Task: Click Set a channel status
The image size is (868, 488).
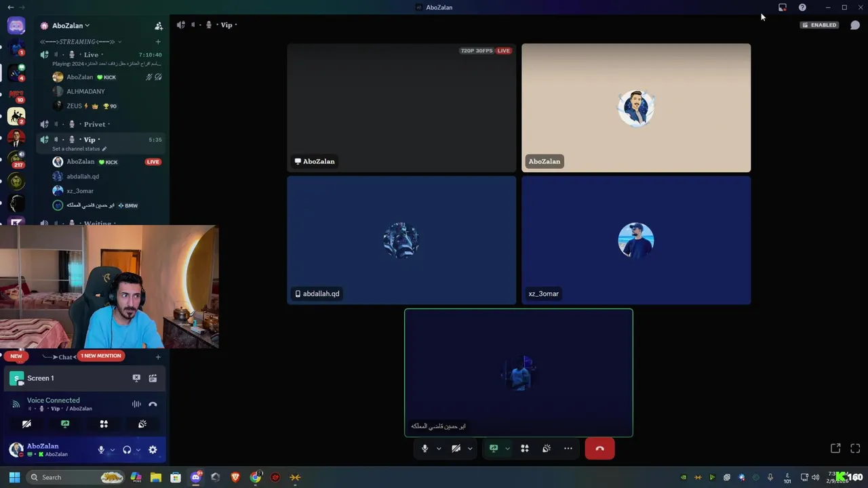Action: pyautogui.click(x=76, y=149)
